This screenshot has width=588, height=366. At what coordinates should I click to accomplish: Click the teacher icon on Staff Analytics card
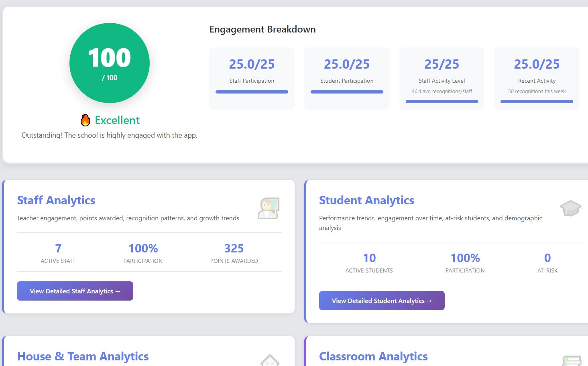coord(269,208)
